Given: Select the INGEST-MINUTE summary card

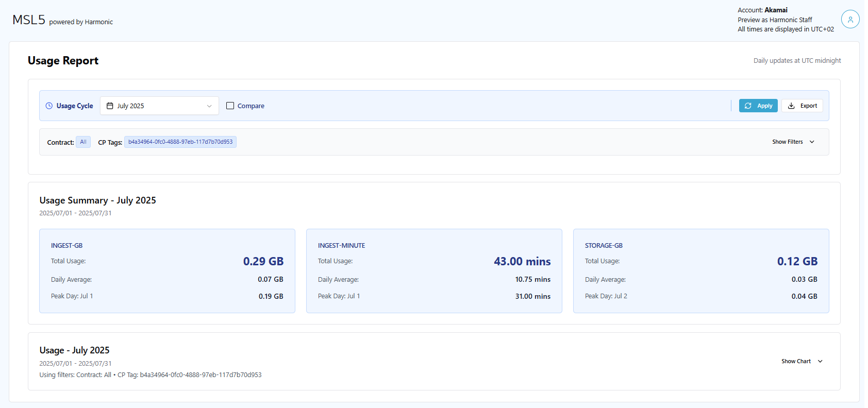Looking at the screenshot, I should click(434, 270).
